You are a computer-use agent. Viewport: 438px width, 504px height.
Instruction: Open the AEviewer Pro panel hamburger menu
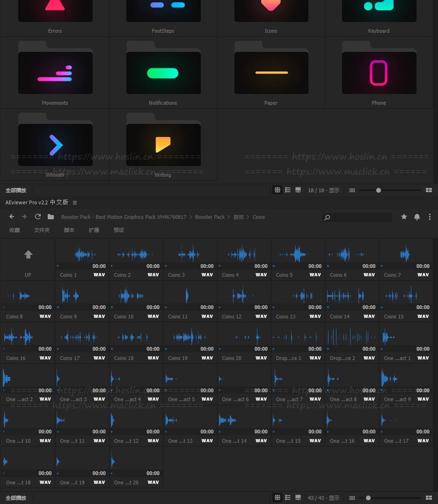tap(75, 202)
